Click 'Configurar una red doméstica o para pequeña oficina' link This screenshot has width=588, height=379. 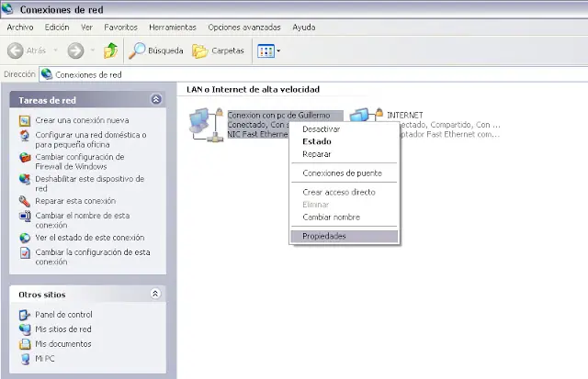[x=91, y=139]
